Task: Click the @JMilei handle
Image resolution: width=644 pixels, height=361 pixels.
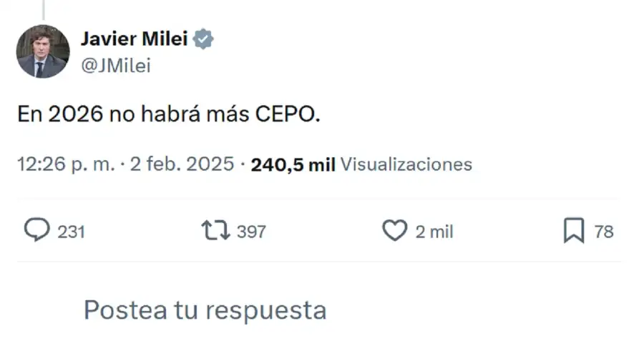Action: point(116,66)
